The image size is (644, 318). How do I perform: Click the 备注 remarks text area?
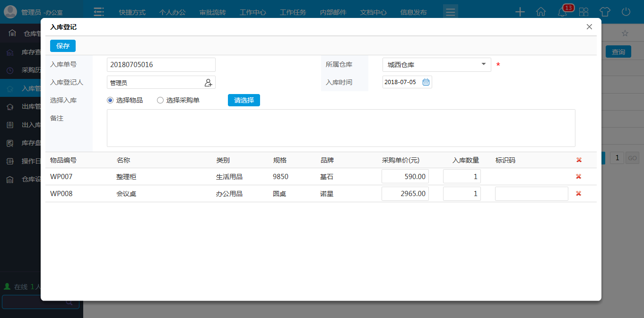(x=340, y=128)
